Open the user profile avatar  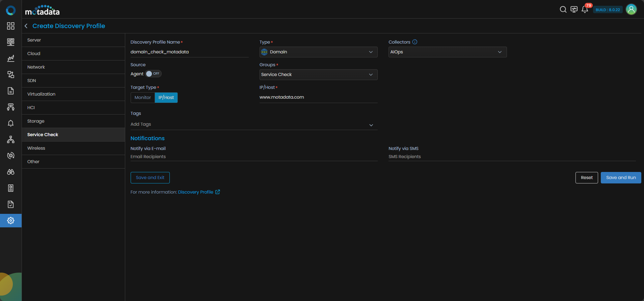click(x=631, y=9)
